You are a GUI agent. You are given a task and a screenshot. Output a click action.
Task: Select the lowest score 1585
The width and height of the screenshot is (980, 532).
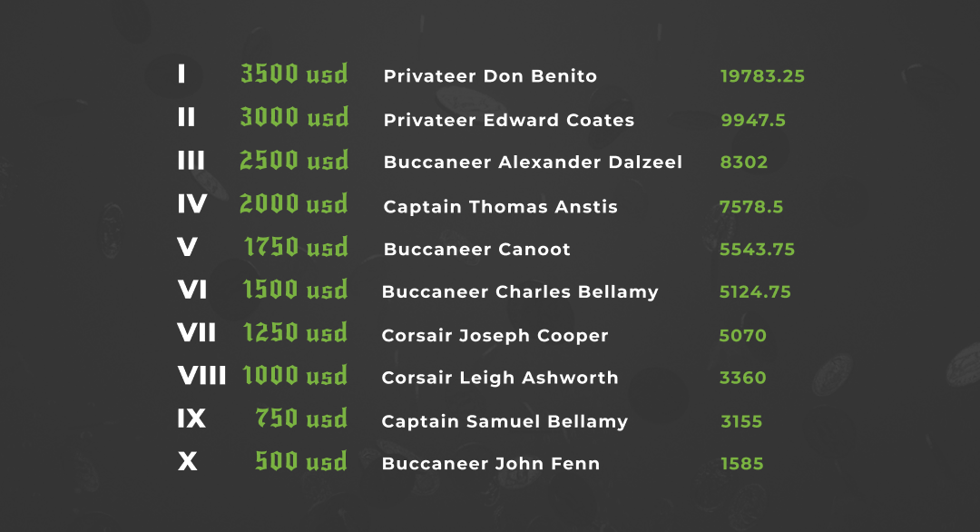pyautogui.click(x=742, y=464)
